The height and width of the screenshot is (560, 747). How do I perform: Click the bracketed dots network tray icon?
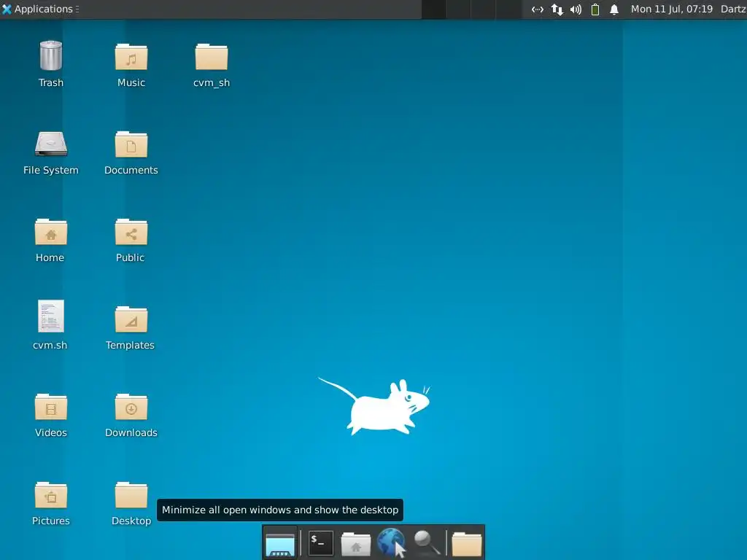click(x=538, y=9)
